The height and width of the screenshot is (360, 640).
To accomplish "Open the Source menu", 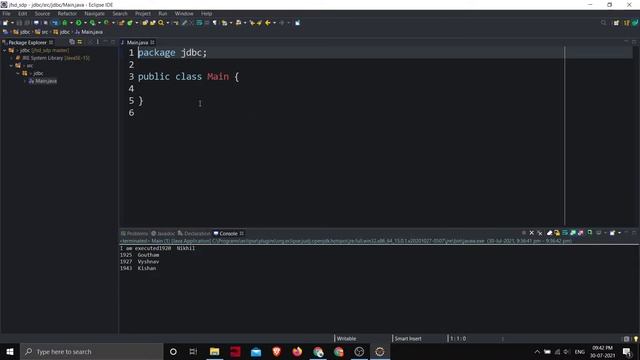I will pos(42,13).
